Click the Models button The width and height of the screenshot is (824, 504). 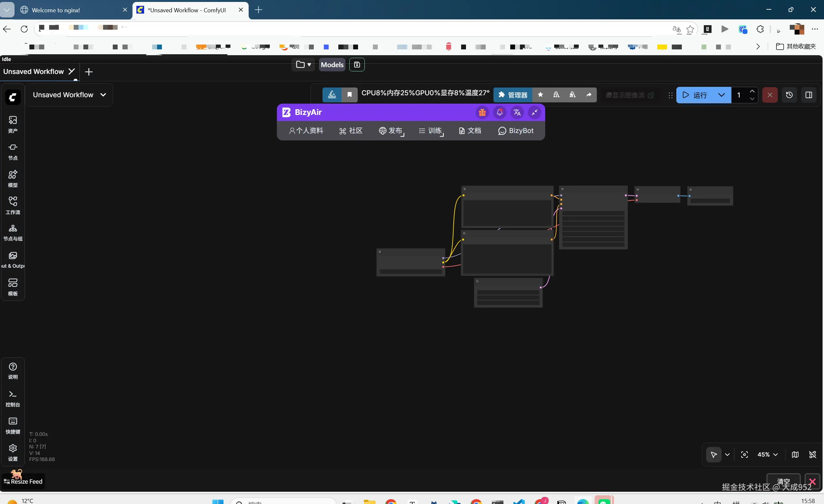332,65
